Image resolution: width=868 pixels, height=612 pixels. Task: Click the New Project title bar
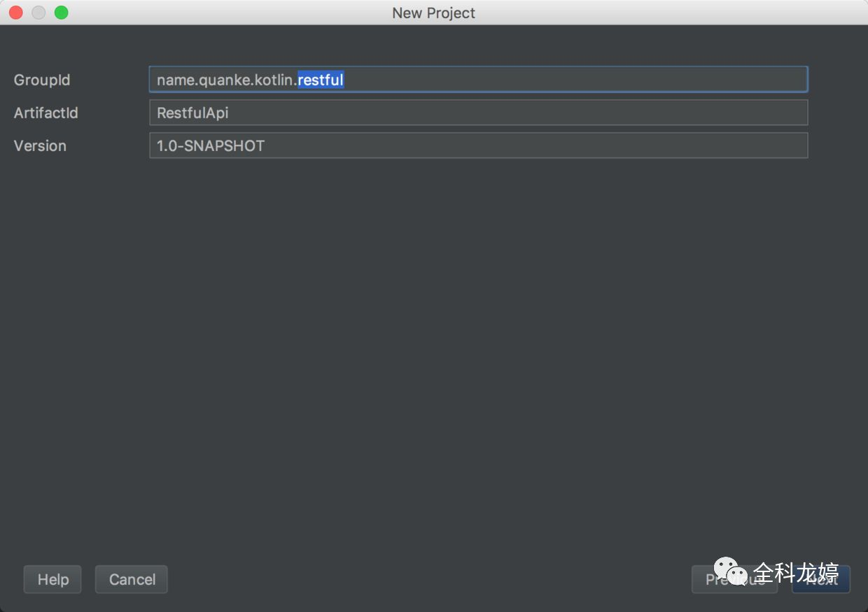click(434, 13)
